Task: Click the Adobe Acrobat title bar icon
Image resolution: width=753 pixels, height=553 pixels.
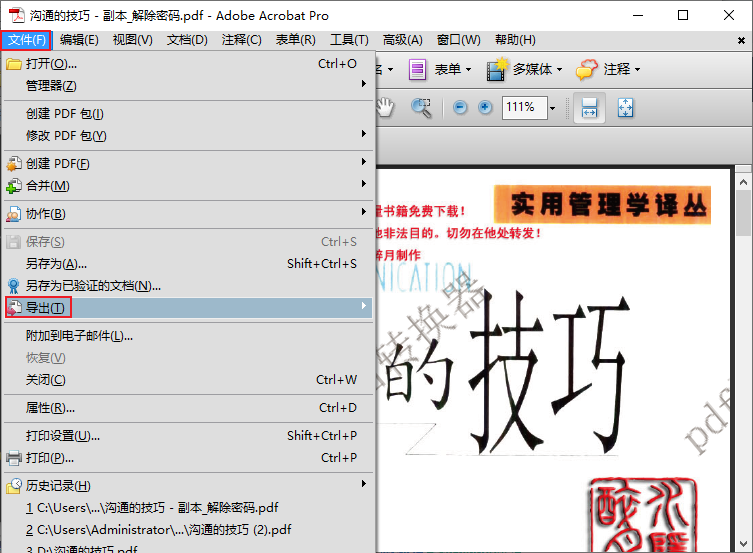Action: 16,15
